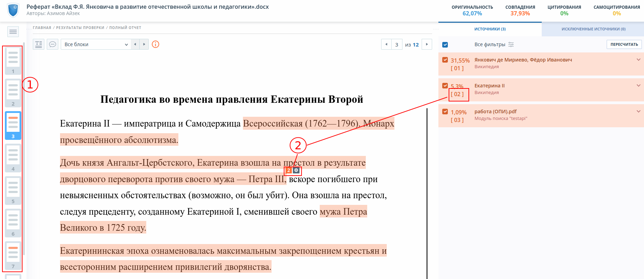Select page 7 thumbnail
644x279 pixels.
[13, 256]
